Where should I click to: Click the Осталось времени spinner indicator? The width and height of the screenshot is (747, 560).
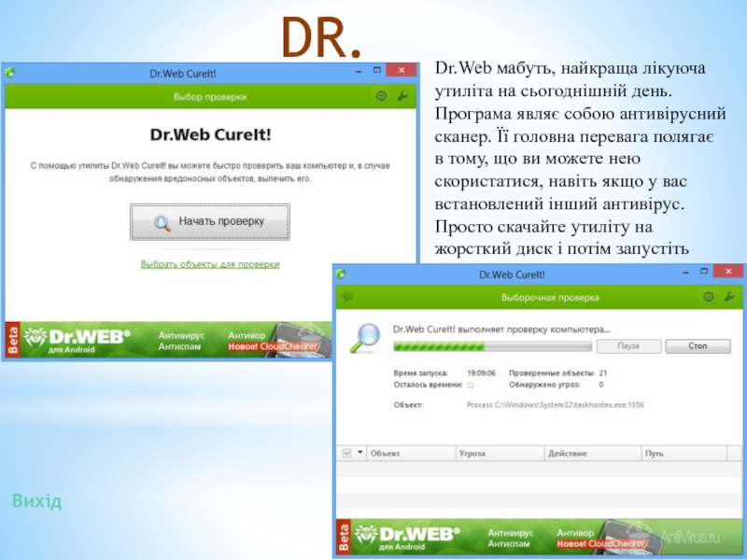(471, 385)
